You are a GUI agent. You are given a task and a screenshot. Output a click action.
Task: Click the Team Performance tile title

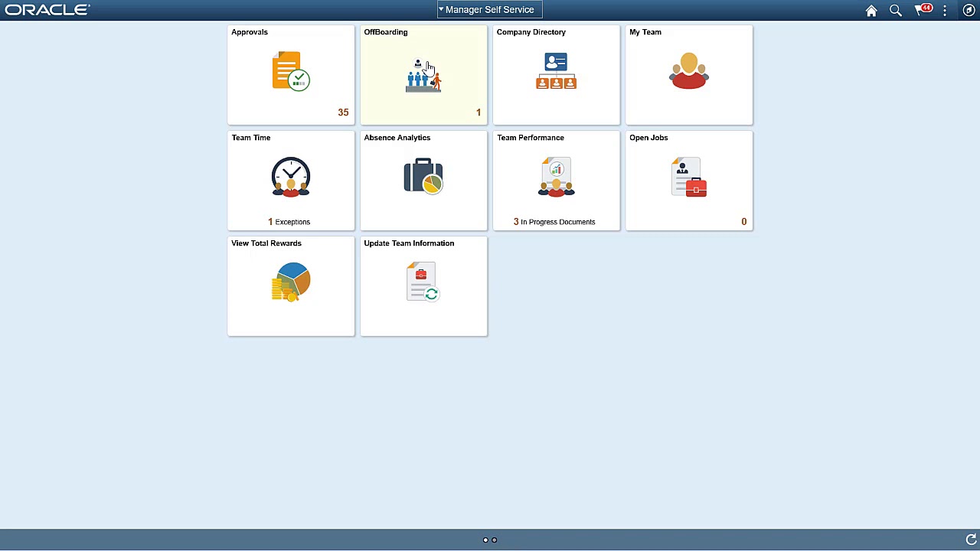[531, 138]
